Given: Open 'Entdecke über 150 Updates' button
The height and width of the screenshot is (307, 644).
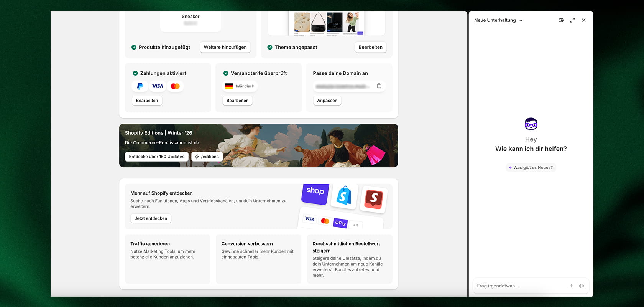Looking at the screenshot, I should pyautogui.click(x=157, y=157).
